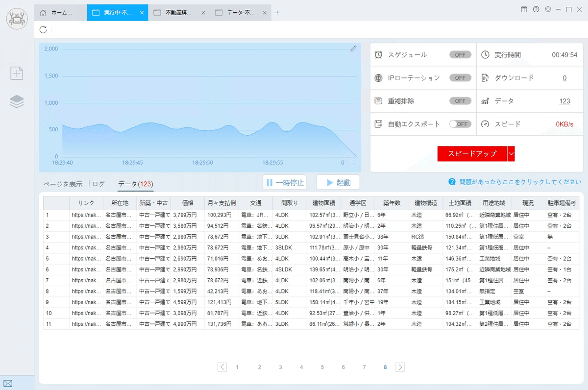Open the 問題があったらここをクリックしてください link
The height and width of the screenshot is (390, 588).
click(x=520, y=182)
